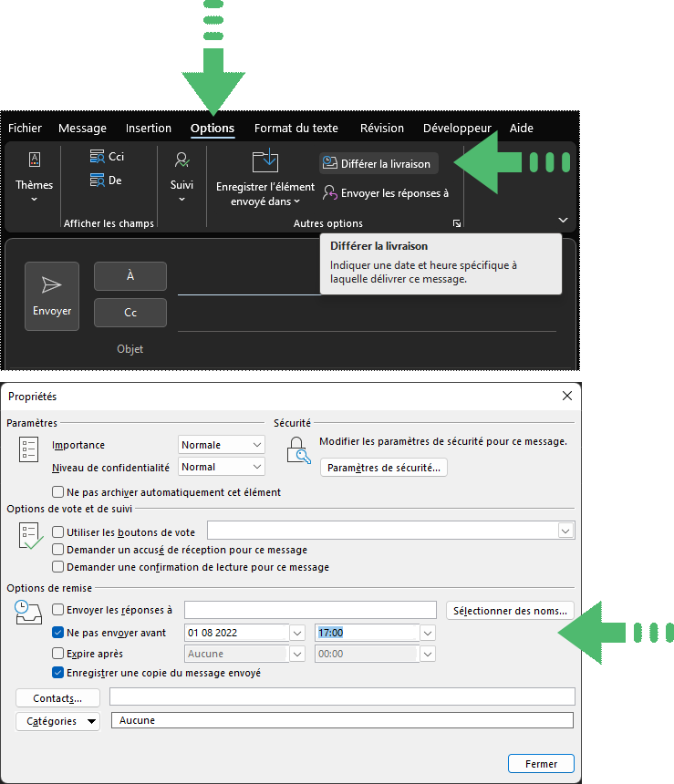The width and height of the screenshot is (674, 784).
Task: Open Expire après 00:00 time dropdown
Action: 428,654
